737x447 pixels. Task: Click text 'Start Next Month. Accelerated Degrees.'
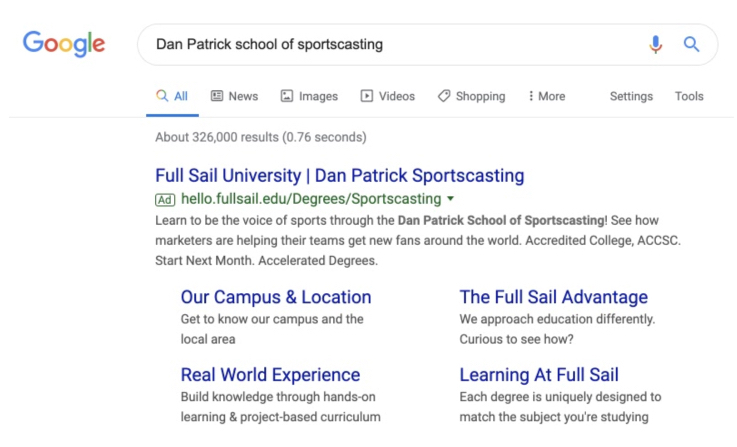pos(267,260)
